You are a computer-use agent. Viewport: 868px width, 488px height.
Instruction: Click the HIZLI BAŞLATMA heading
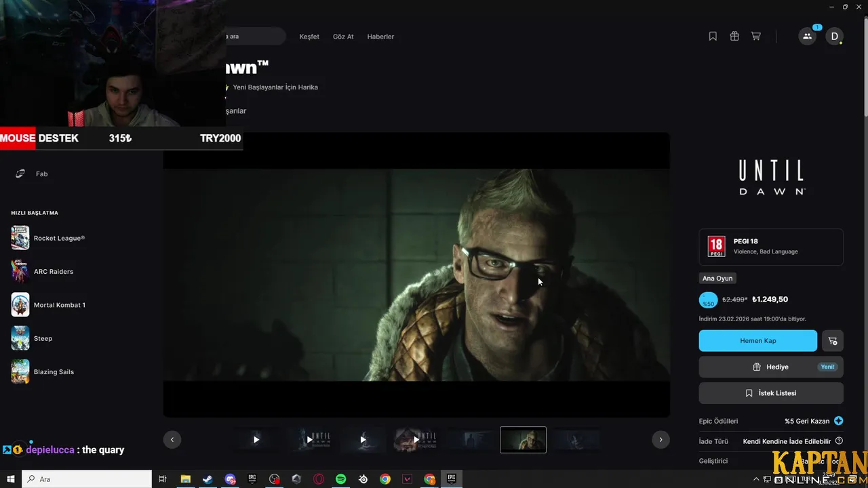[x=35, y=213]
